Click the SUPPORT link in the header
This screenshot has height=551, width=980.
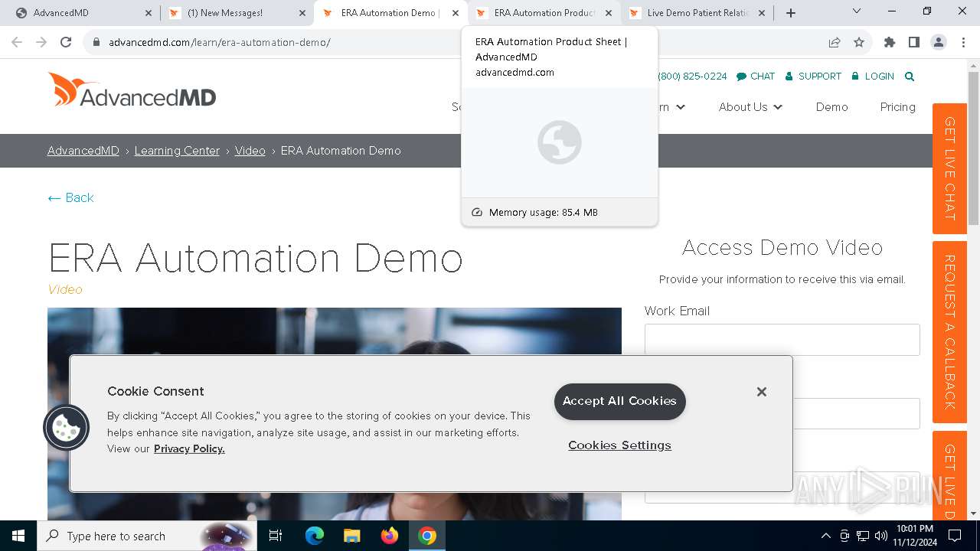pos(813,76)
